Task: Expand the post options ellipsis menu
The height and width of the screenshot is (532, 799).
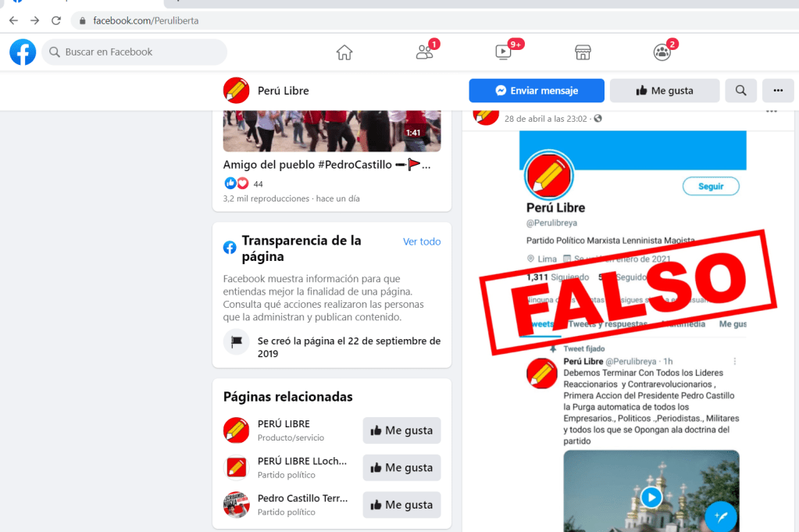Action: [x=772, y=112]
